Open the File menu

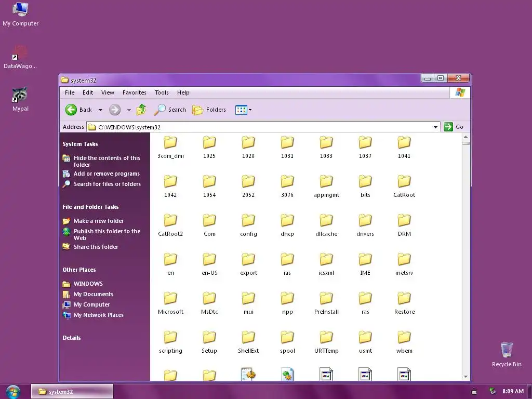pos(70,92)
